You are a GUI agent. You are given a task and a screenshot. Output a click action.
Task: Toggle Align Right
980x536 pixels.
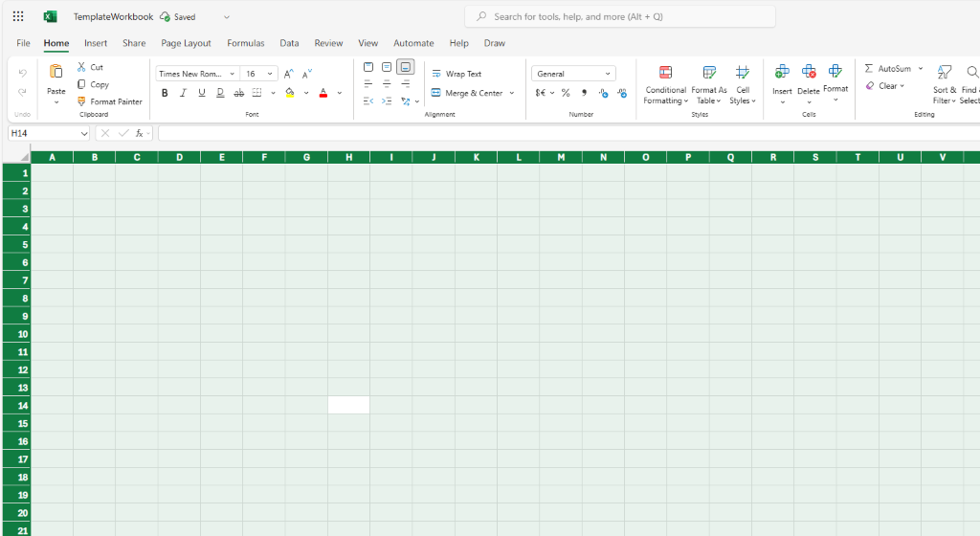click(x=406, y=83)
